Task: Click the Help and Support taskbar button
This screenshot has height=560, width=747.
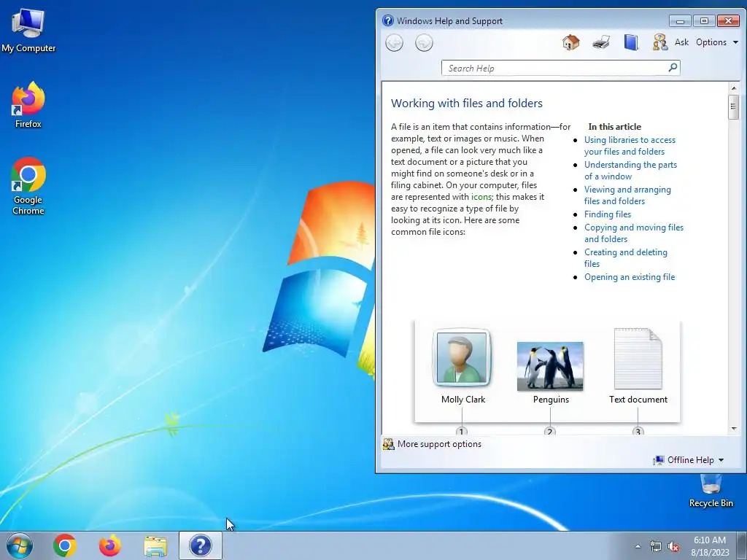Action: 200,545
